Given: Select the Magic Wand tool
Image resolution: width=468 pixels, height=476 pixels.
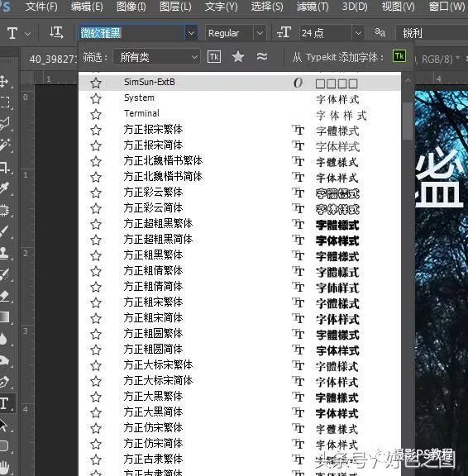Looking at the screenshot, I should click(5, 145).
